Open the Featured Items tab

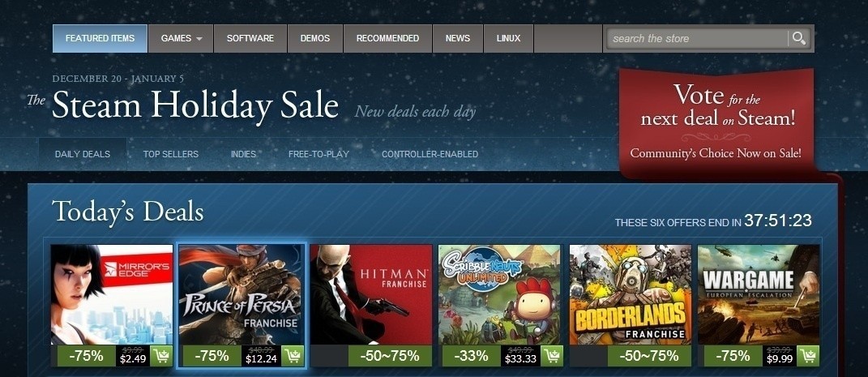pos(100,38)
